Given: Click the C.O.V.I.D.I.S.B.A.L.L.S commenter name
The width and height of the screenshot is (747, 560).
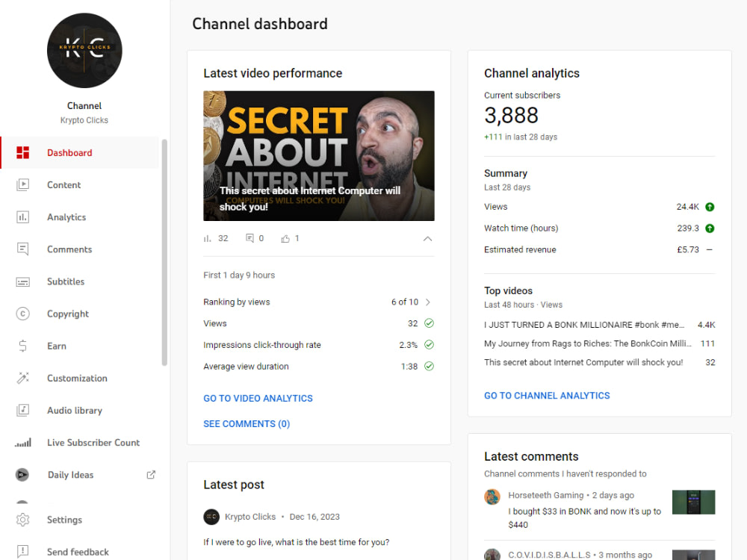Looking at the screenshot, I should pos(549,555).
